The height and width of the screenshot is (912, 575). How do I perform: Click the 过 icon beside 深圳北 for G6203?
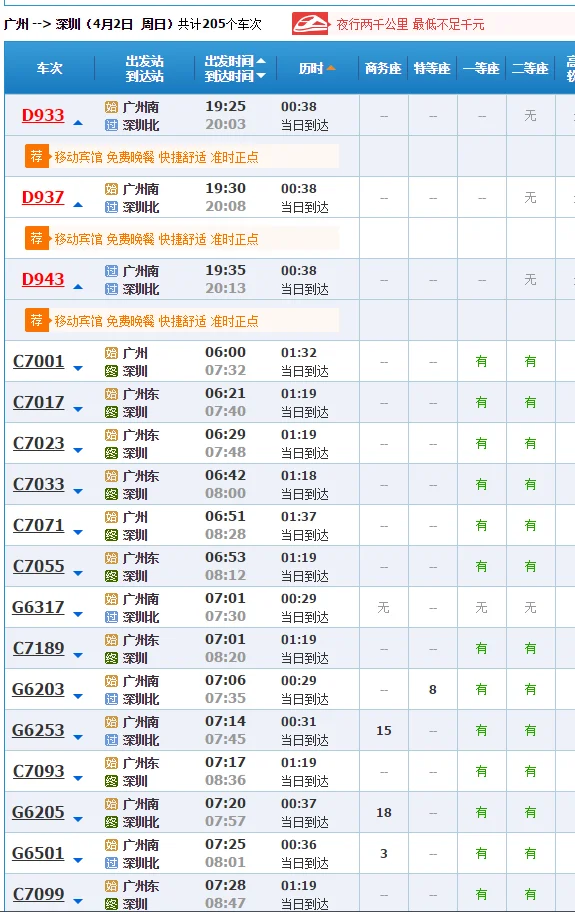(112, 699)
